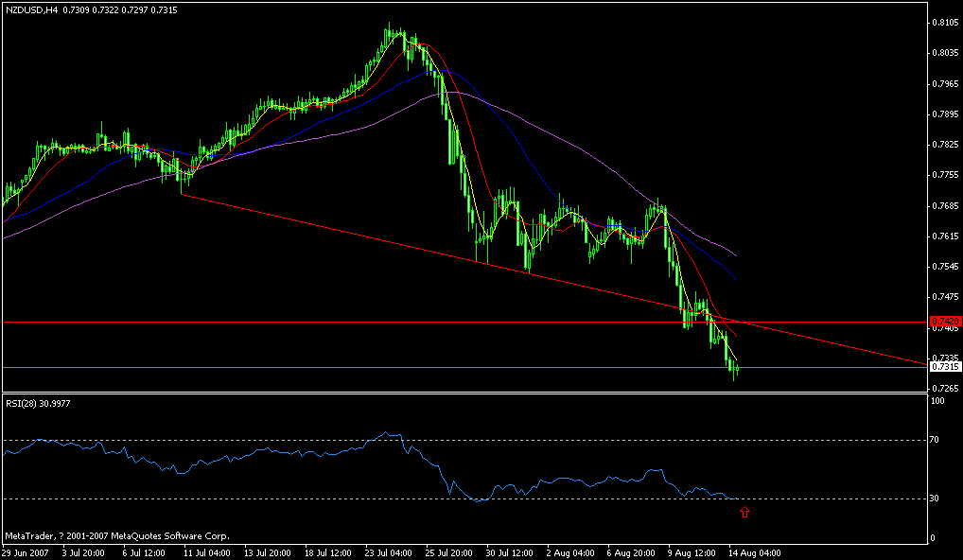
Task: Click price scale label 0.7265
Action: (946, 389)
